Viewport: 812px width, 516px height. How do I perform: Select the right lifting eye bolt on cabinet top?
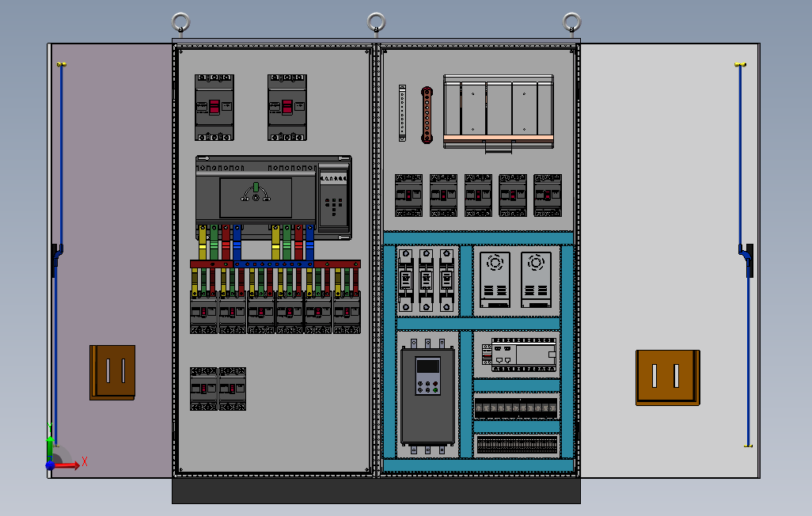[571, 25]
